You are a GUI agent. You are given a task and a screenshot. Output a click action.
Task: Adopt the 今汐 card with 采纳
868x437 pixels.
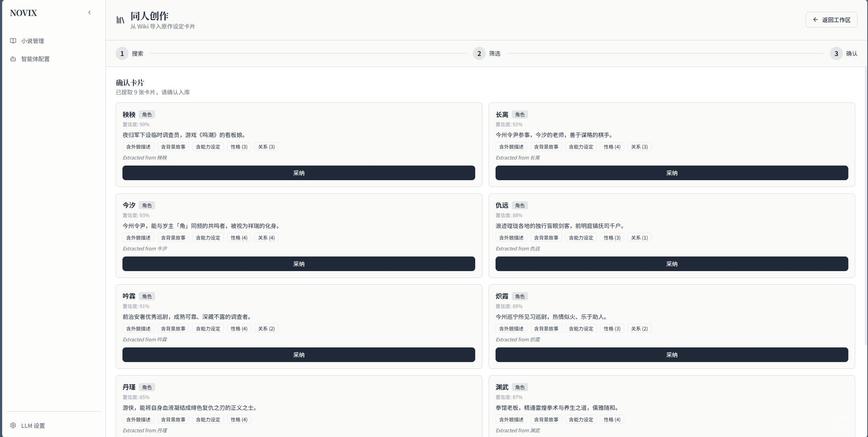click(299, 264)
